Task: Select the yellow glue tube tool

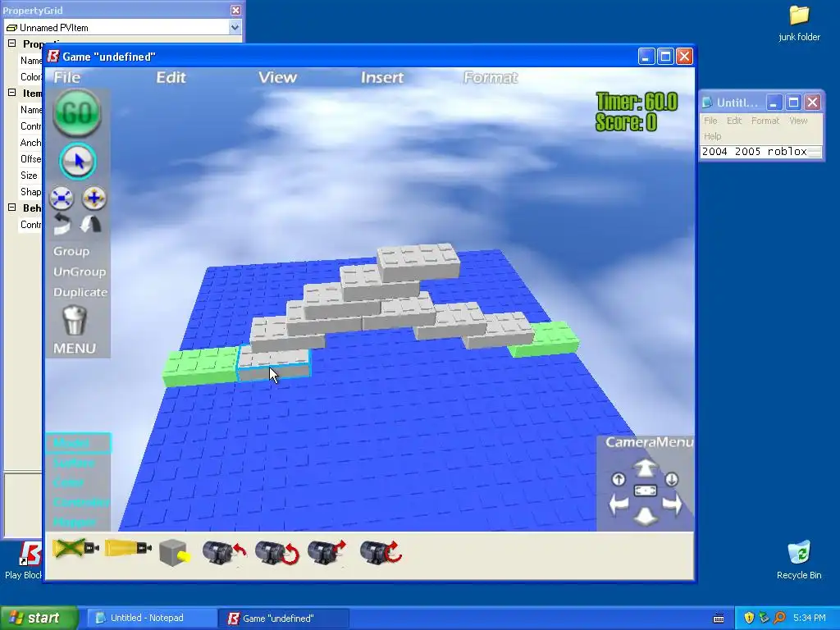Action: coord(128,549)
